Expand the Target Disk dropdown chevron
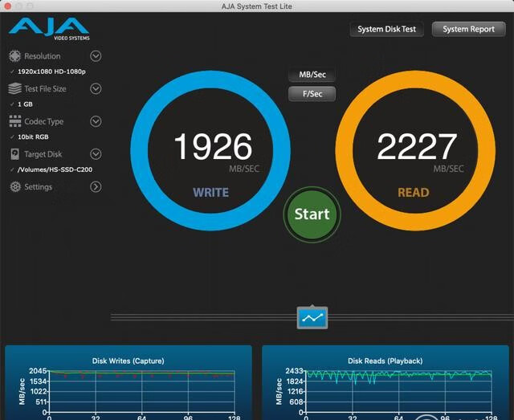 coord(96,154)
